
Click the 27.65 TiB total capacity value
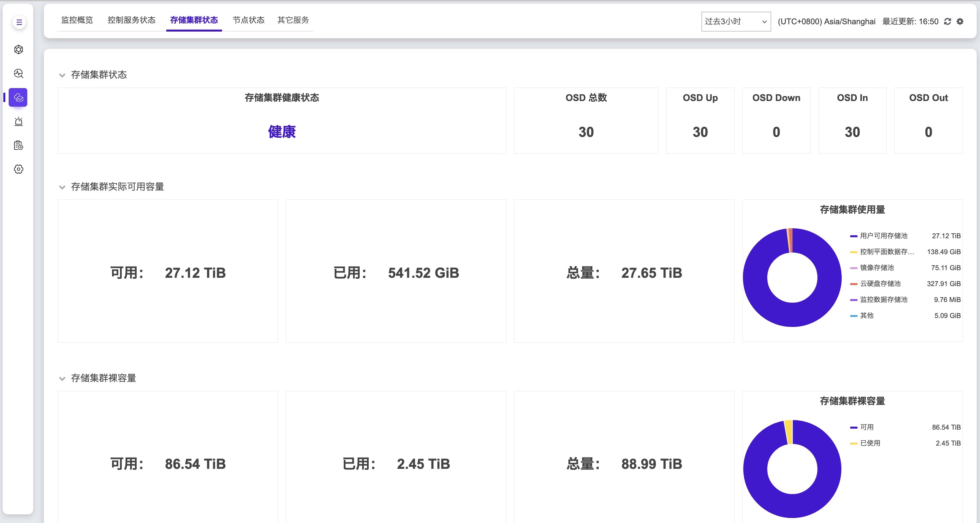point(652,273)
